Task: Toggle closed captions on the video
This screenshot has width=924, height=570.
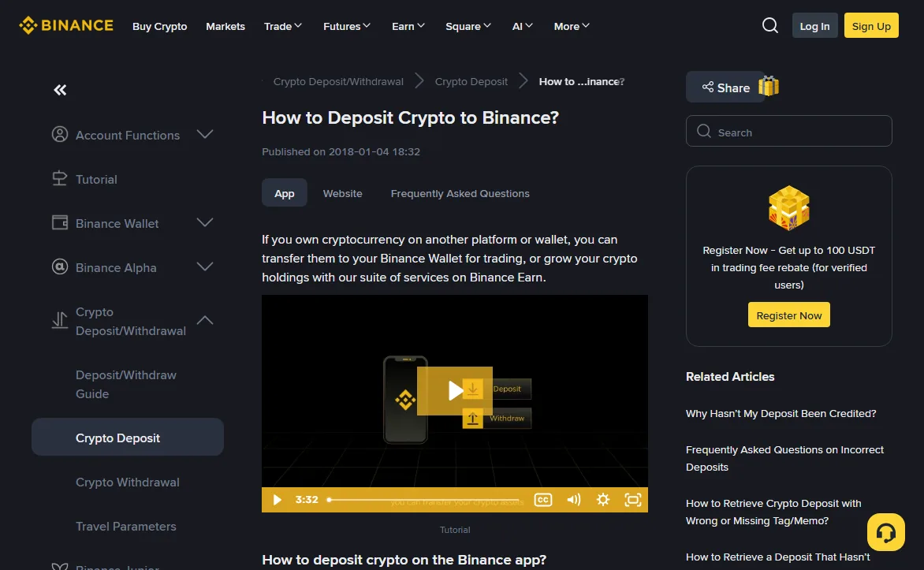Action: click(x=542, y=500)
